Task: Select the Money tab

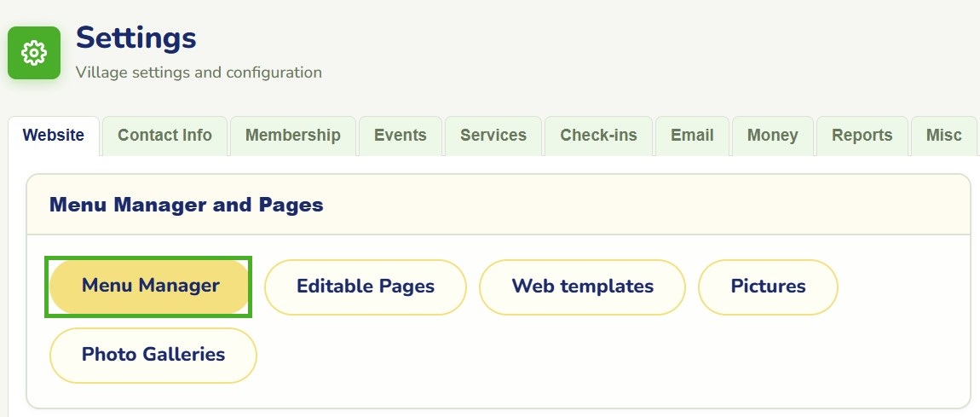Action: [x=773, y=136]
